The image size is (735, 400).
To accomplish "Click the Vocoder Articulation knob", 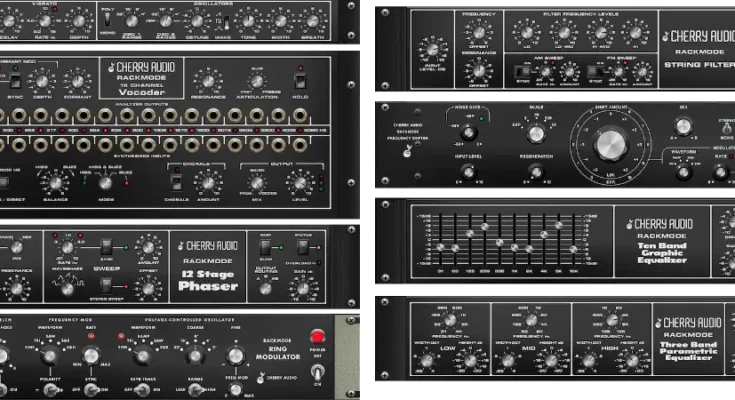I will click(257, 83).
